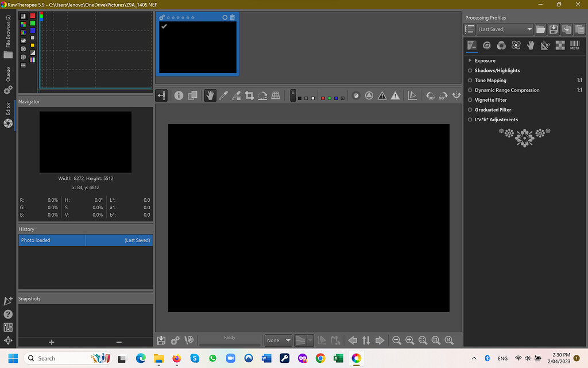
Task: Add a snapshot with the plus button
Action: tap(51, 342)
